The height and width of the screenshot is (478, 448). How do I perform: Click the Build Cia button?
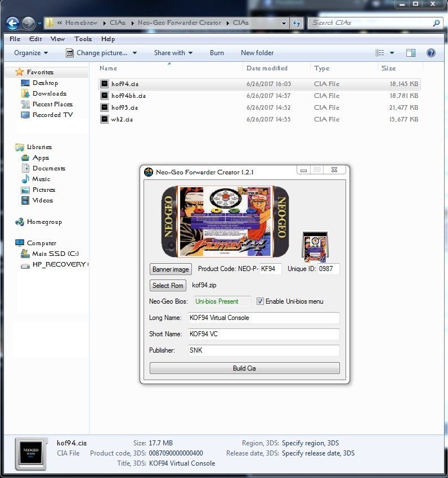[x=244, y=368]
